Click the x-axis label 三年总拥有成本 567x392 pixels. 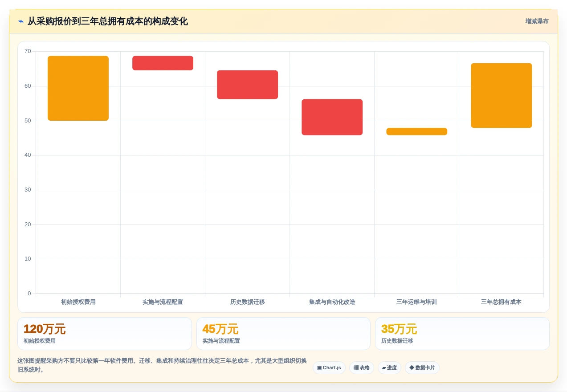[x=501, y=302]
